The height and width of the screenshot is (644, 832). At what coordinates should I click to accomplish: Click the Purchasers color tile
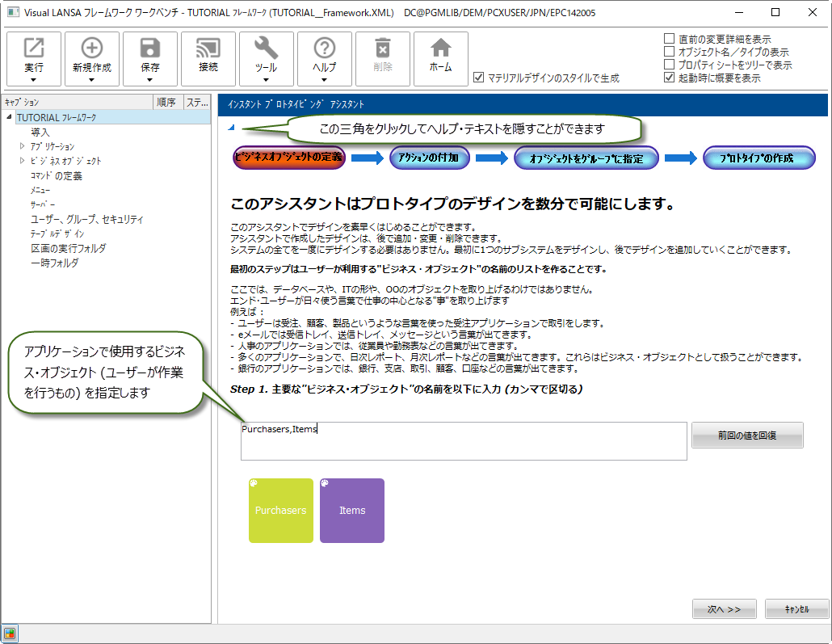(x=280, y=510)
